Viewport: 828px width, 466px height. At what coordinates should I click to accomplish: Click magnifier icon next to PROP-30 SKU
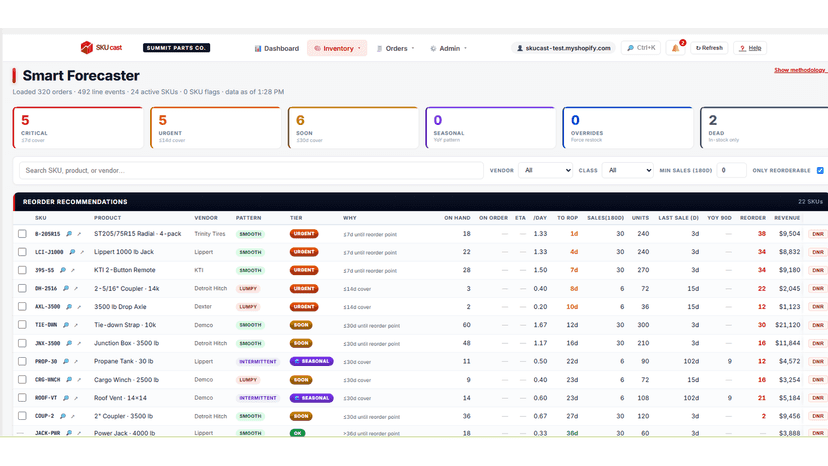tap(65, 361)
